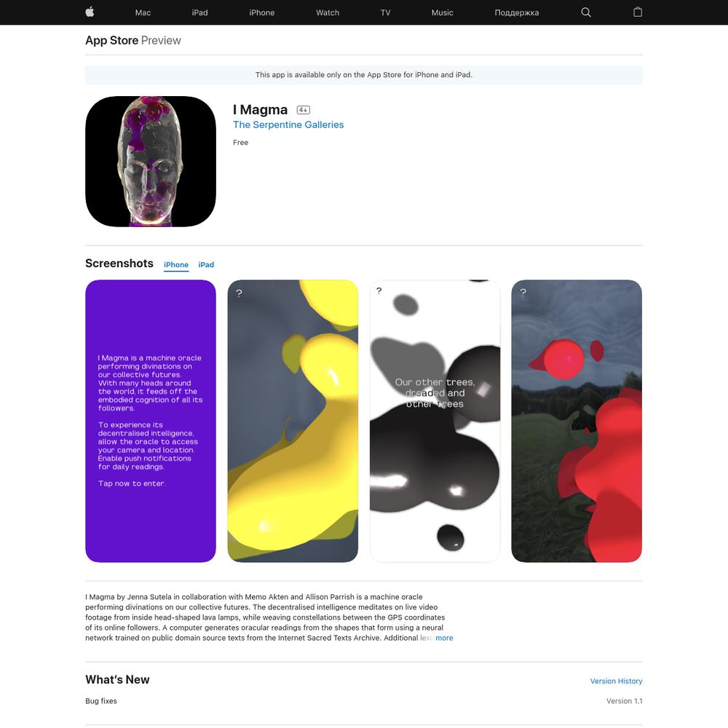
Task: Click the Apple logo icon
Action: [90, 12]
